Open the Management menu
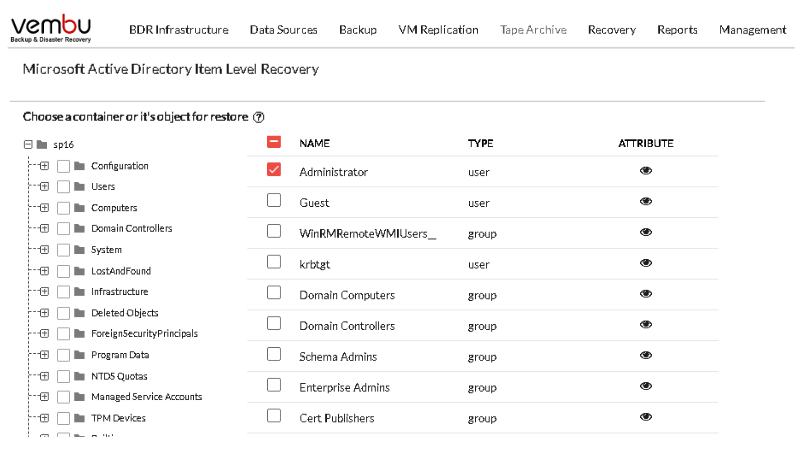 pyautogui.click(x=753, y=30)
